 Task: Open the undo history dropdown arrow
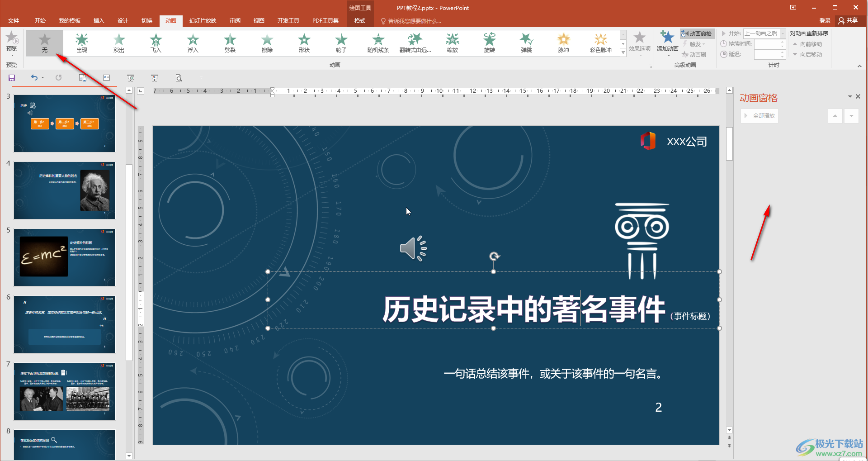(x=43, y=78)
